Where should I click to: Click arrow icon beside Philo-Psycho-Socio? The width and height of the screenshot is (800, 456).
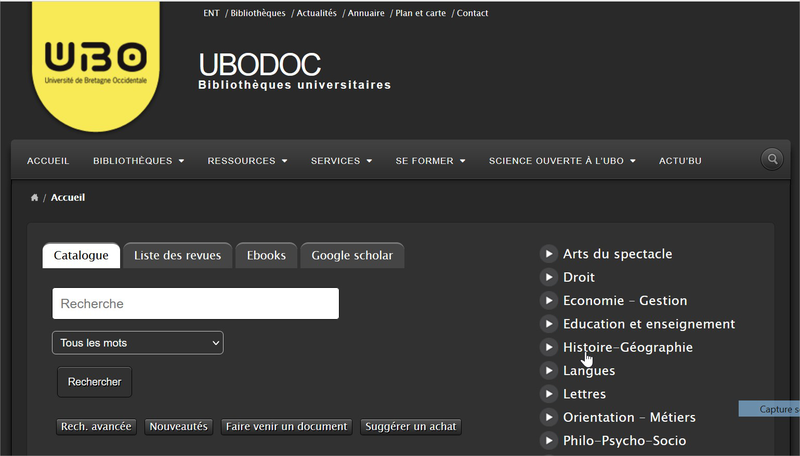point(549,440)
